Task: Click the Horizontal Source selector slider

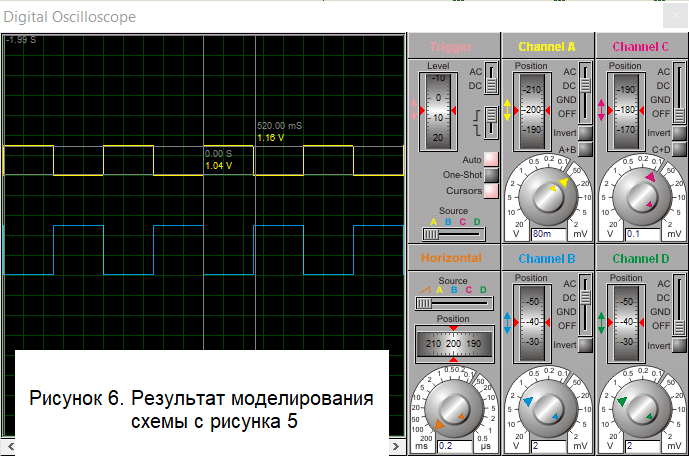Action: tap(453, 304)
